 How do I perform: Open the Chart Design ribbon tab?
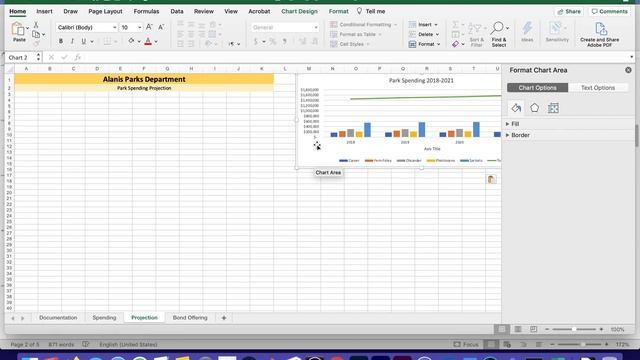(299, 11)
